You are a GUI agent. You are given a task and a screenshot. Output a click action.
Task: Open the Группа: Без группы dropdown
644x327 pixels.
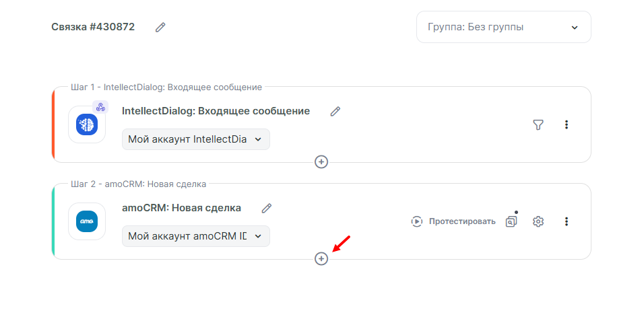click(x=503, y=27)
